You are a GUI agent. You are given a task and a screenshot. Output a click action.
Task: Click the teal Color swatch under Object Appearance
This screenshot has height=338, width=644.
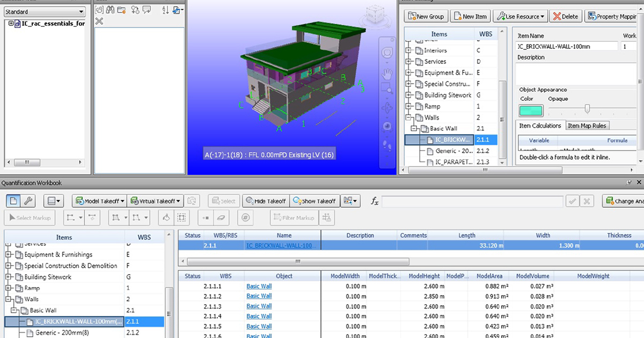[x=531, y=111]
